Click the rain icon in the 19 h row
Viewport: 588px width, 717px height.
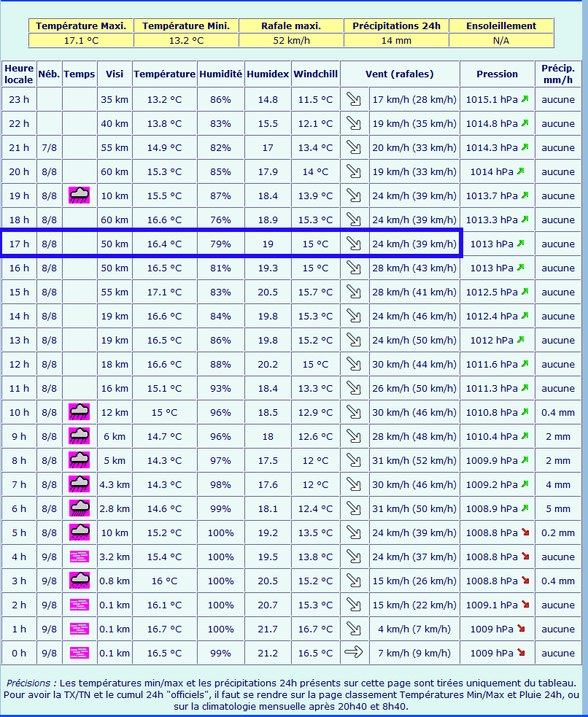pos(79,195)
